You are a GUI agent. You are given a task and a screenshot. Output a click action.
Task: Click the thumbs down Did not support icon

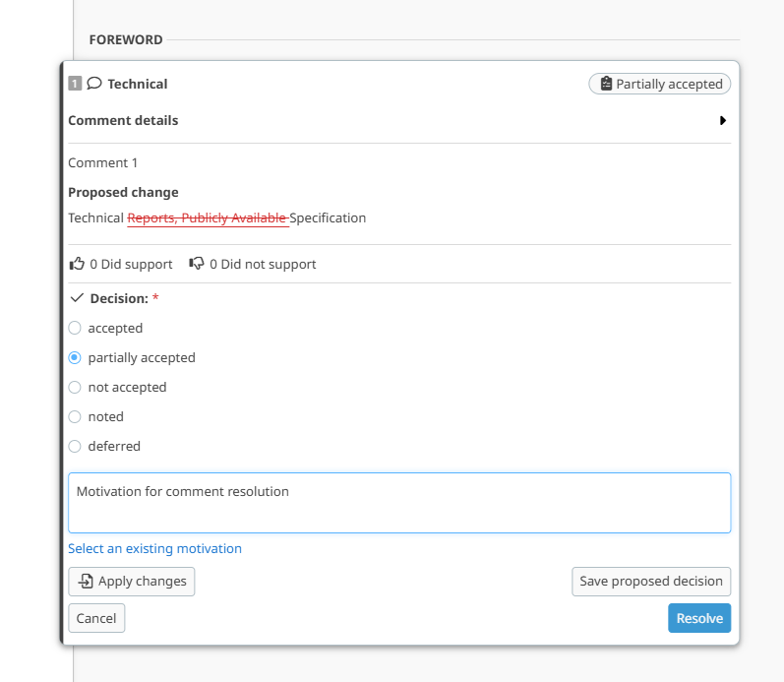tap(197, 264)
